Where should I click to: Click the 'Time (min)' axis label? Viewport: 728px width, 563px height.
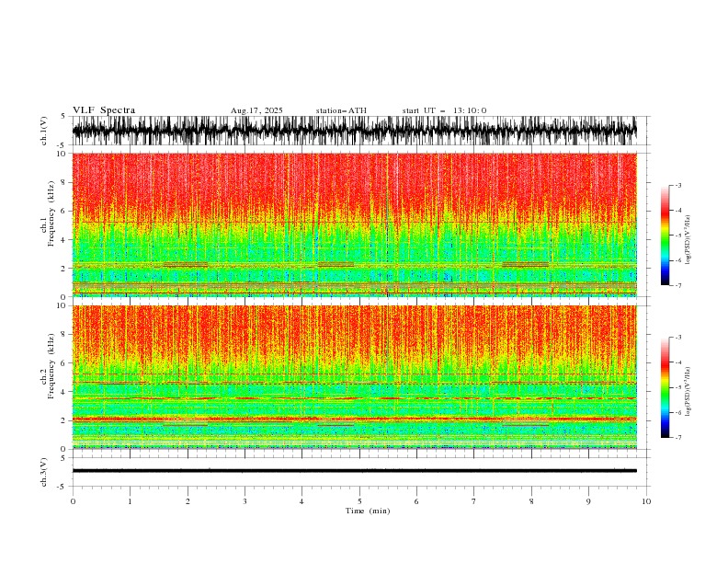368,511
